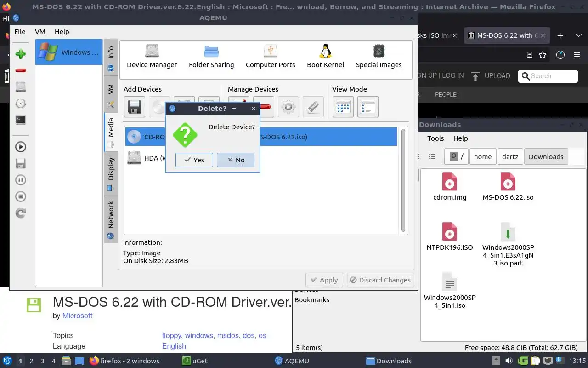Select MS-DOS 6.22.iso file in Downloads
Screen dimensions: 588x368
508,186
